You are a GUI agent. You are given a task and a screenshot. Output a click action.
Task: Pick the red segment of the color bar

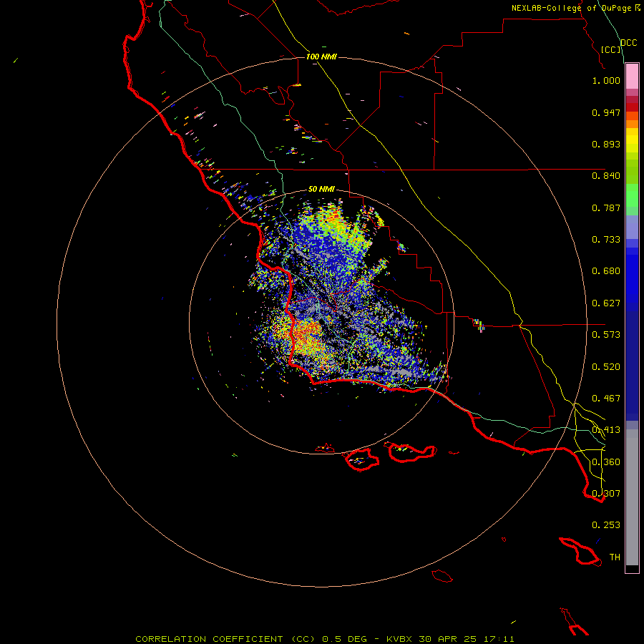point(632,107)
